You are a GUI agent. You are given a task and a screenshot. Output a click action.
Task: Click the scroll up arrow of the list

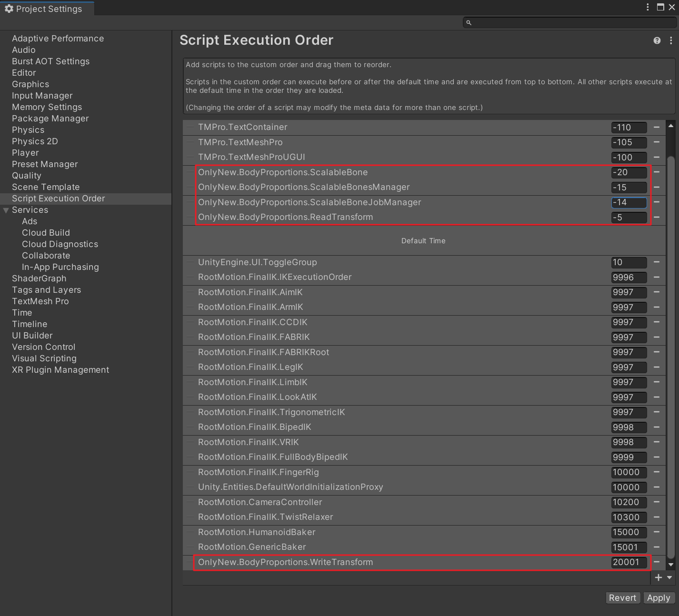pos(671,126)
